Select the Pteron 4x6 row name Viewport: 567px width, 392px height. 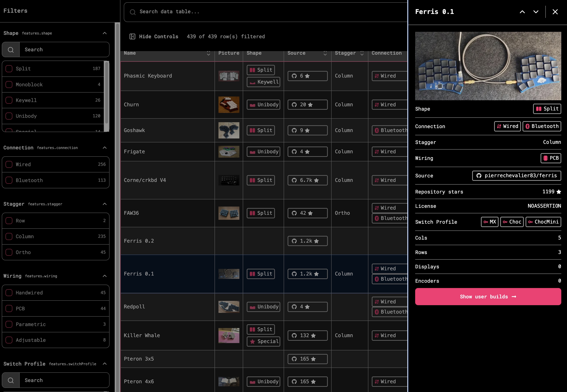[x=139, y=381]
